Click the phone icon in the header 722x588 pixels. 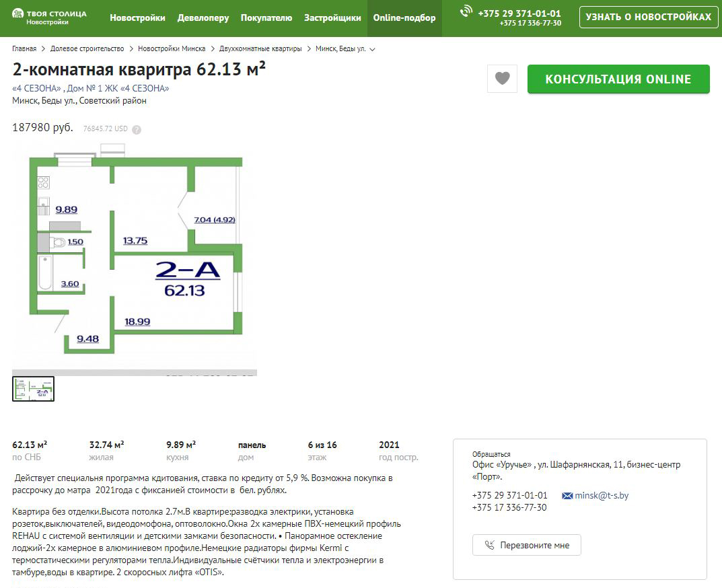tap(466, 11)
